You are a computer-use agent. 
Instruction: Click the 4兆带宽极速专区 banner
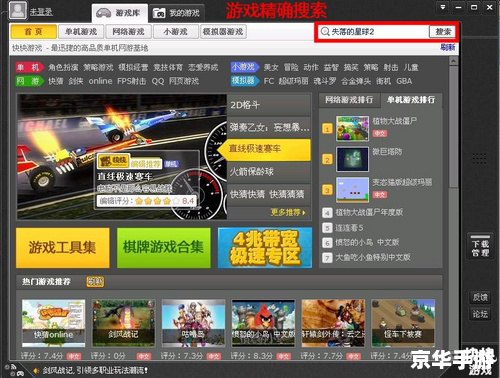[265, 248]
